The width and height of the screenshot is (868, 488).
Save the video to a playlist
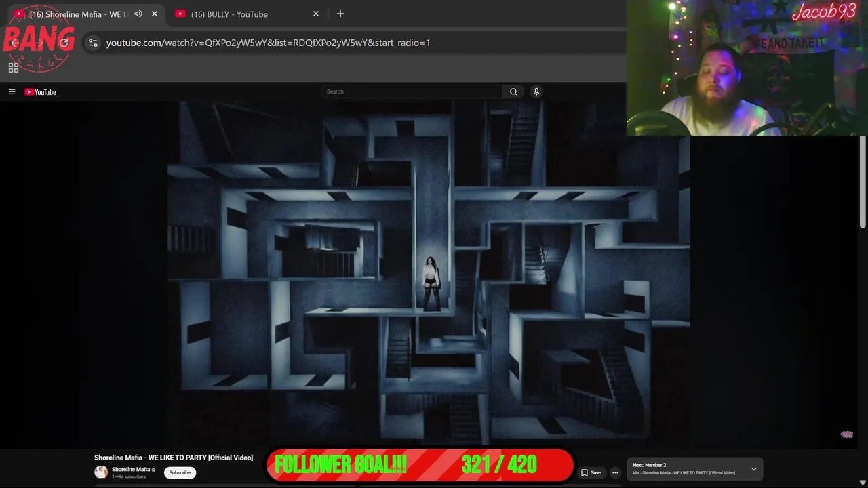click(x=591, y=472)
